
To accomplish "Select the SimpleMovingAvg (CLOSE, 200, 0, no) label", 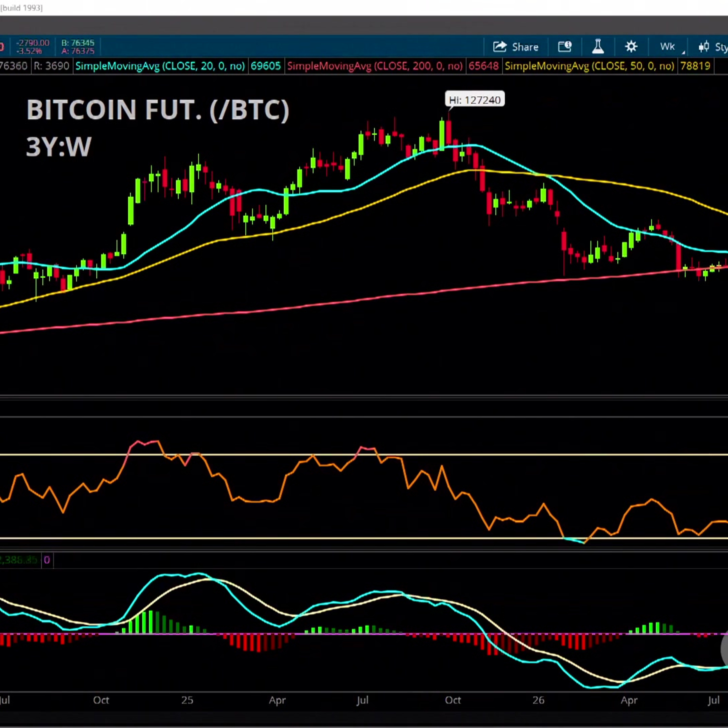I will 374,66.
